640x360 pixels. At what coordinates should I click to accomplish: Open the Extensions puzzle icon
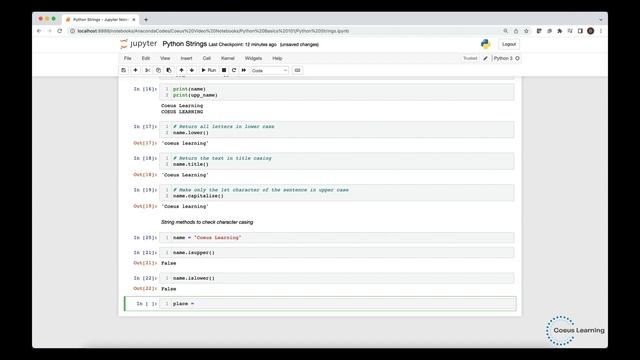point(560,31)
